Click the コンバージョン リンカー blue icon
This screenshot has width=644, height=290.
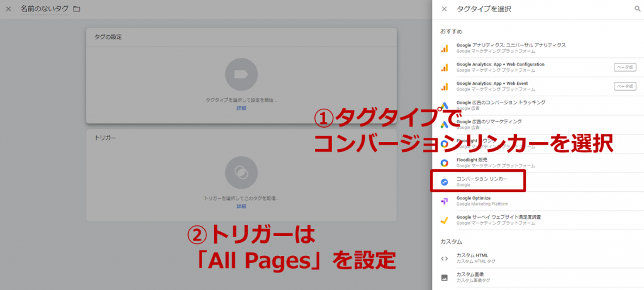[444, 182]
